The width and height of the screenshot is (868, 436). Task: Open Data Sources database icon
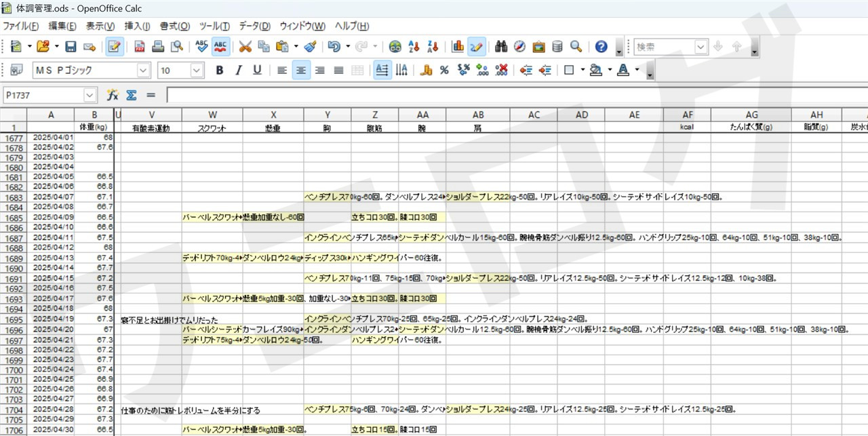[557, 47]
